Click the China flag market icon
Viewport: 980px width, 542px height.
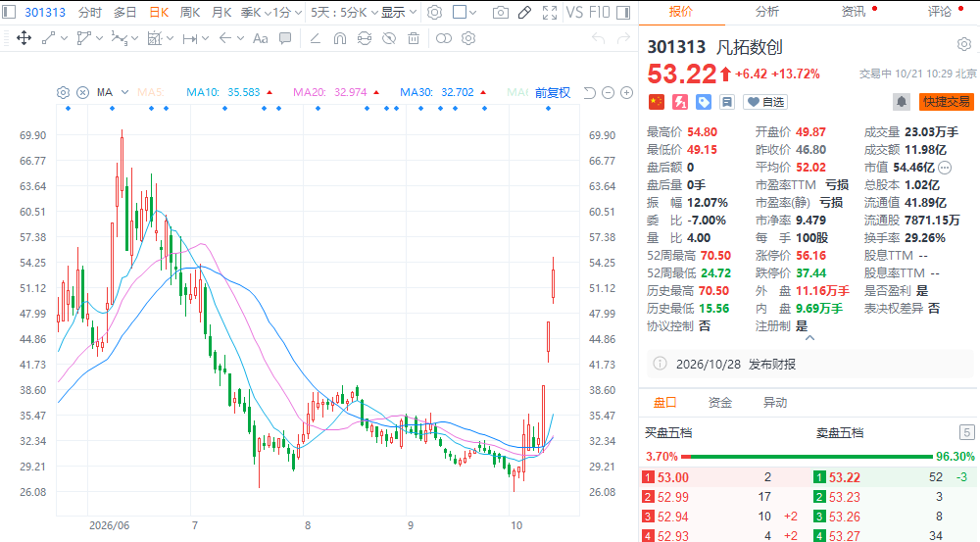click(x=657, y=102)
